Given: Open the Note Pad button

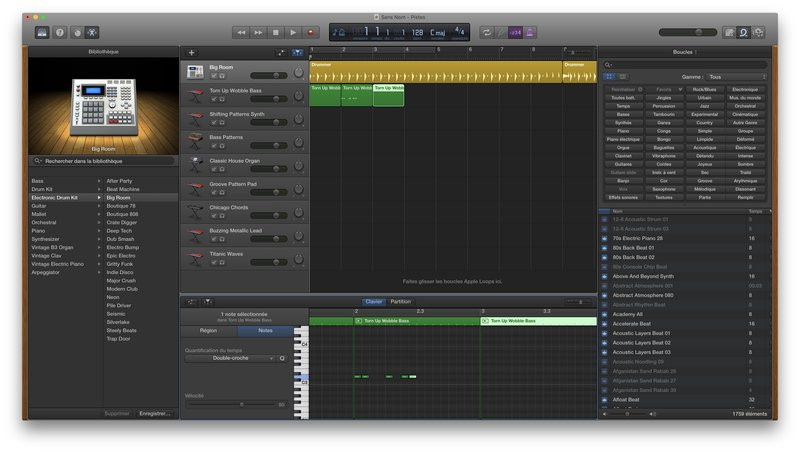Looking at the screenshot, I should [x=729, y=33].
